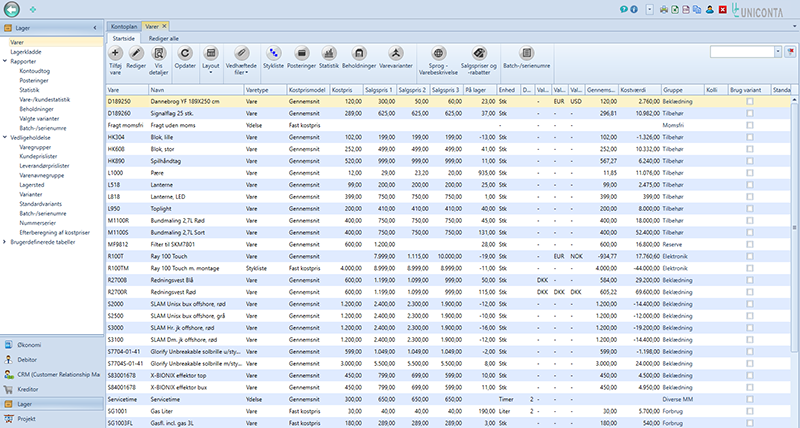Open the Rediger alle ribbon tab
The width and height of the screenshot is (800, 428).
[163, 38]
